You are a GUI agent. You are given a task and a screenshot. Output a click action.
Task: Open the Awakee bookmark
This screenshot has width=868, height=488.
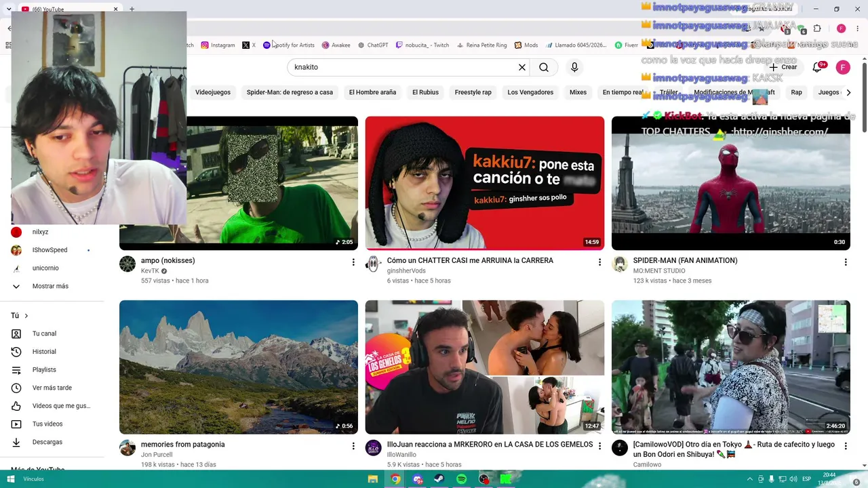336,45
